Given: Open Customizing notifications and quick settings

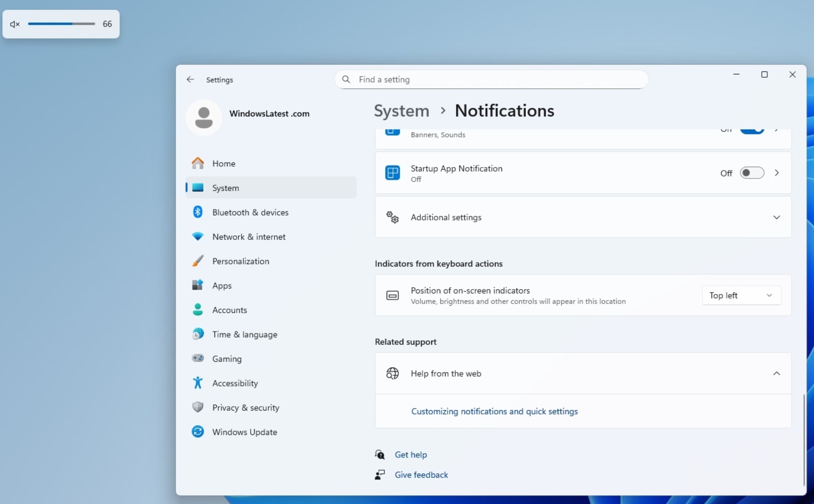Looking at the screenshot, I should point(495,412).
